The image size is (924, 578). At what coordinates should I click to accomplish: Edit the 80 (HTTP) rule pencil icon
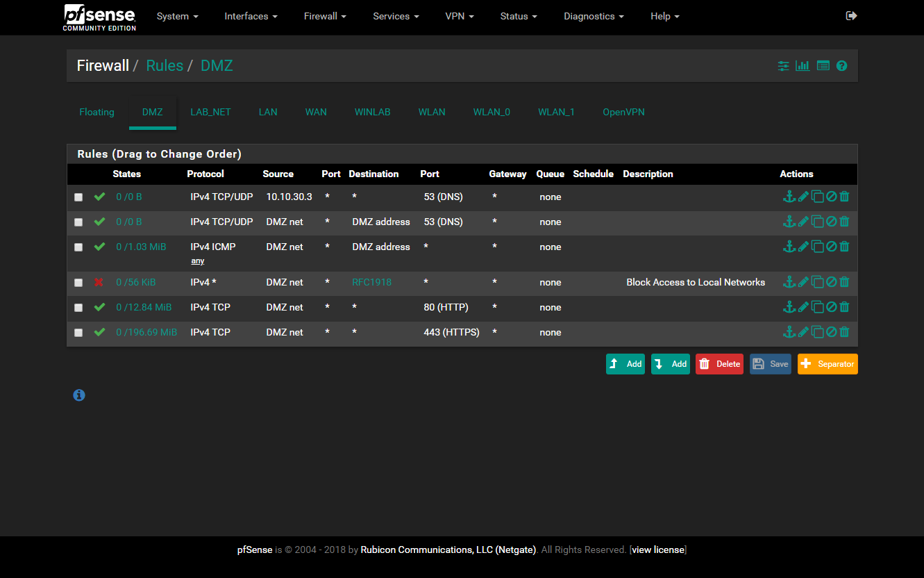pyautogui.click(x=803, y=307)
